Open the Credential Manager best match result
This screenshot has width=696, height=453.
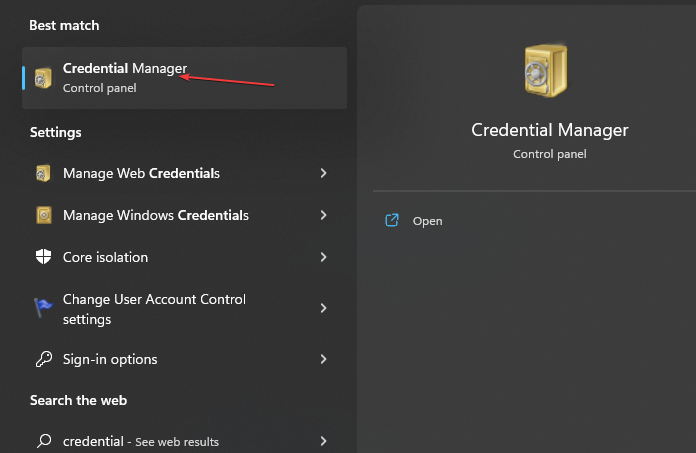coord(184,78)
